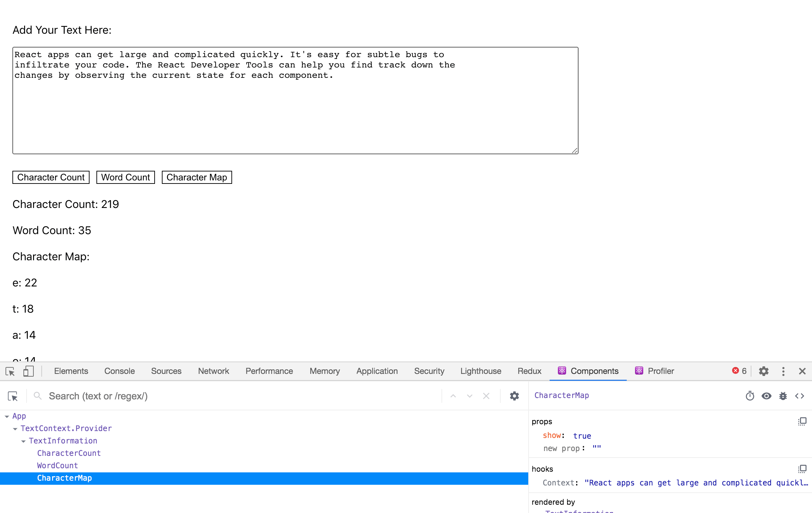Click the new prop name field
Image resolution: width=812 pixels, height=513 pixels.
pyautogui.click(x=562, y=449)
